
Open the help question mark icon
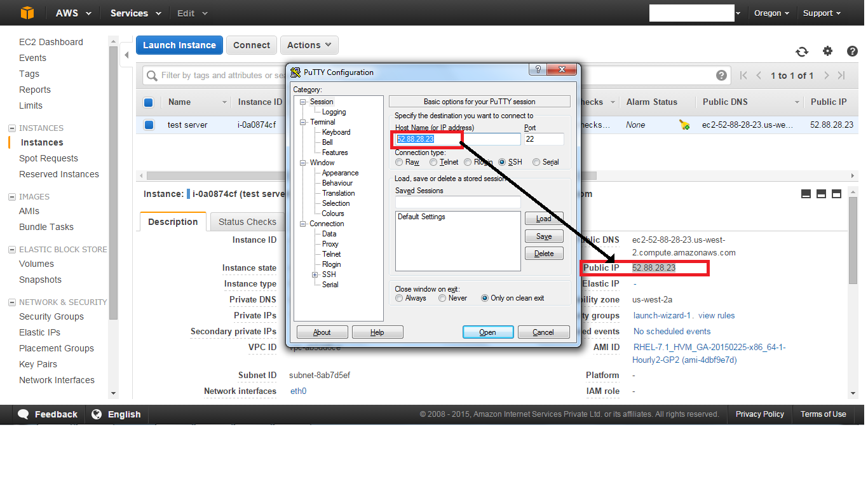point(852,51)
